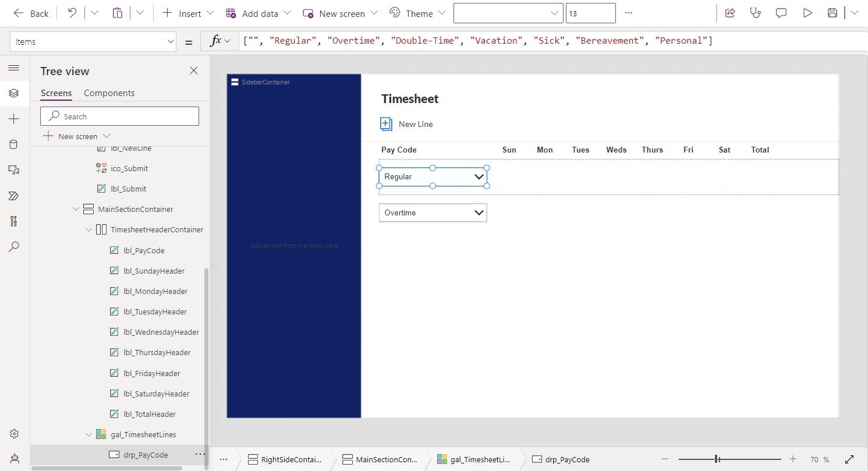Screen dimensions: 868x471
Task: Open the Items property dropdown
Action: [171, 41]
